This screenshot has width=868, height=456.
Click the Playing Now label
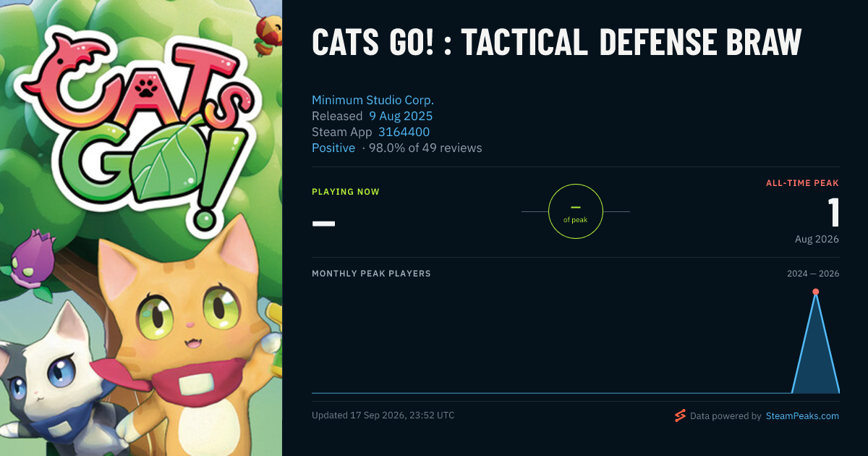point(346,192)
